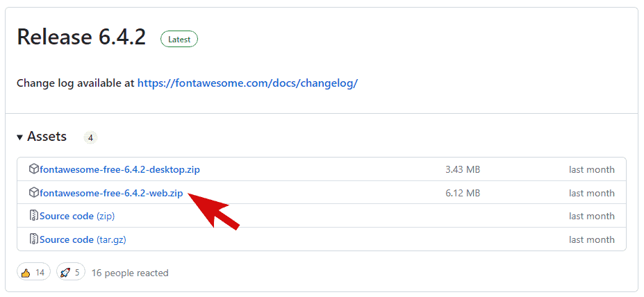Image resolution: width=644 pixels, height=297 pixels.
Task: Click package icon beside web.zip asset
Action: click(x=33, y=193)
